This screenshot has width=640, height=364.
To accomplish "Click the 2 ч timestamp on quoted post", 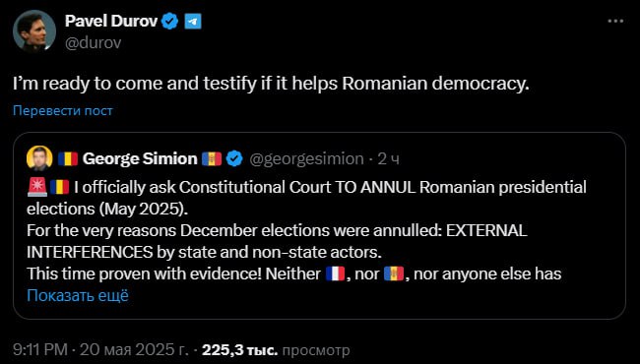I will [388, 159].
